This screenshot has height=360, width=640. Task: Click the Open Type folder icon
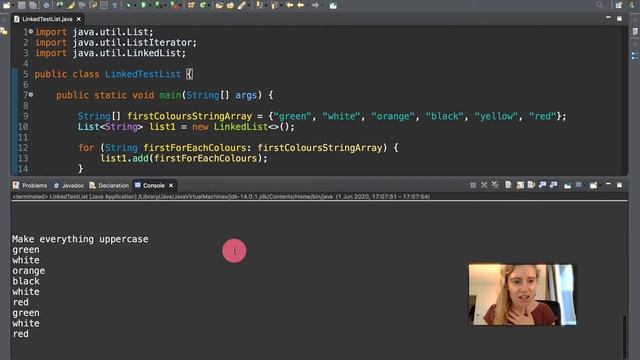point(219,5)
